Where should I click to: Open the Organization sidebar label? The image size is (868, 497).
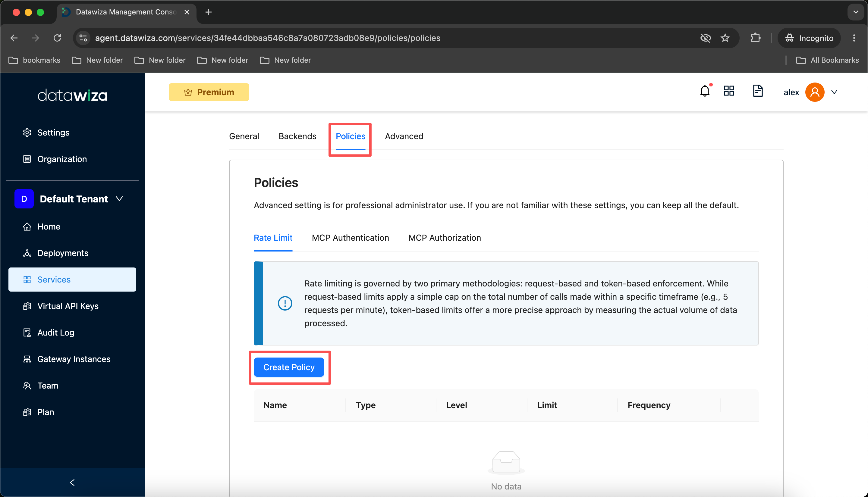click(62, 159)
